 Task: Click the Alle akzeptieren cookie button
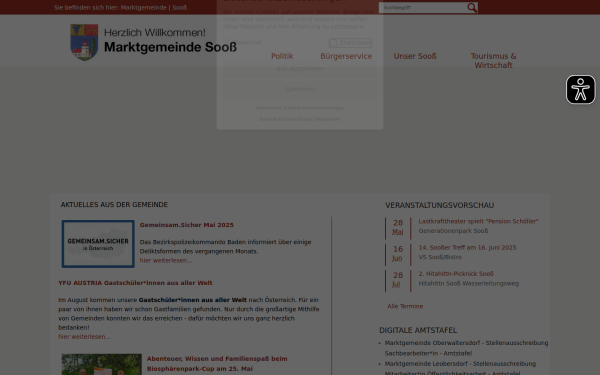click(x=300, y=69)
